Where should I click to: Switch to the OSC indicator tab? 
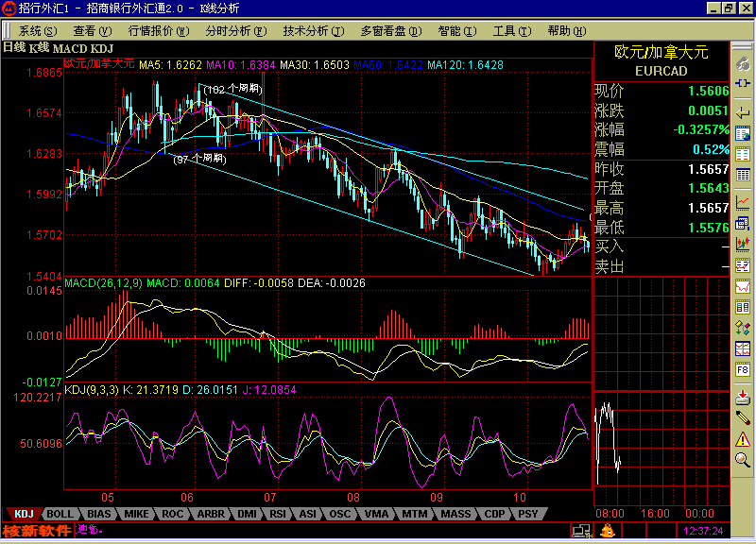point(340,514)
